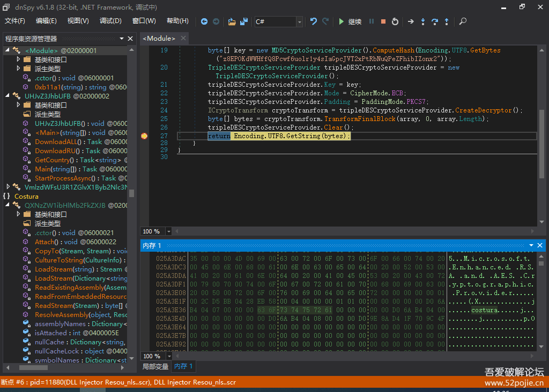549x392 pixels.
Task: Click the open file folder icon
Action: click(x=232, y=21)
